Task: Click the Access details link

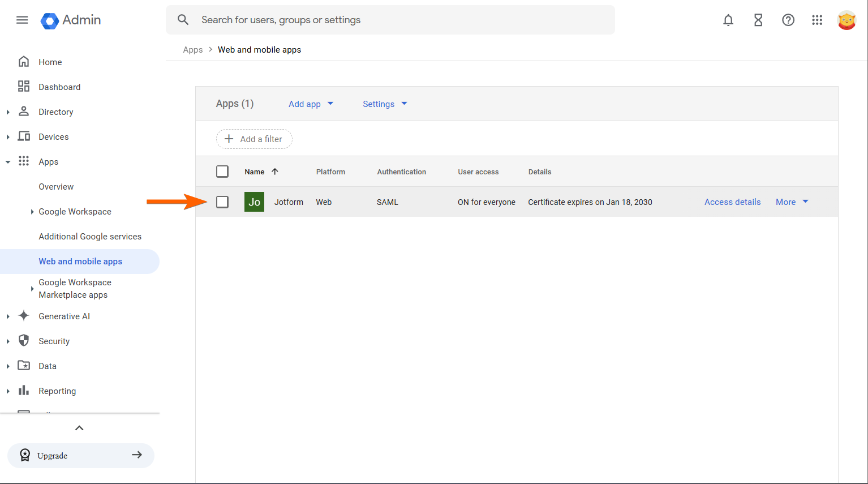Action: (732, 202)
